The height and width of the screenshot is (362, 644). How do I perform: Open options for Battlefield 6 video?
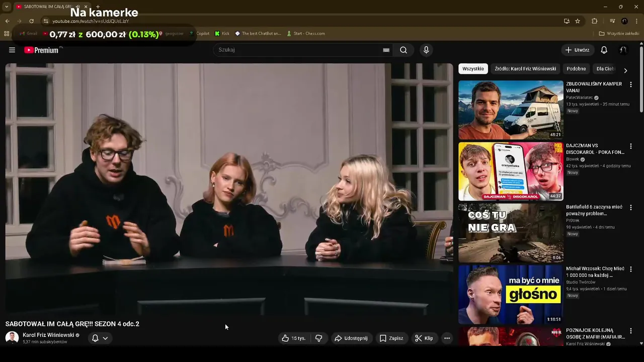(630, 208)
